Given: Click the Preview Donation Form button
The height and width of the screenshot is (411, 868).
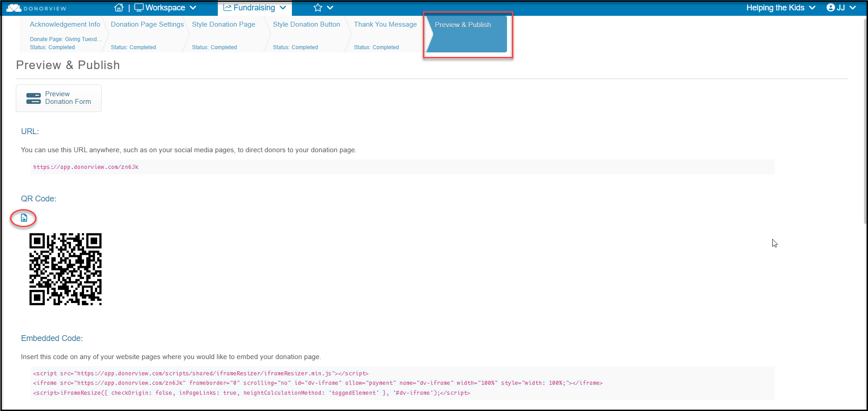Looking at the screenshot, I should (59, 98).
